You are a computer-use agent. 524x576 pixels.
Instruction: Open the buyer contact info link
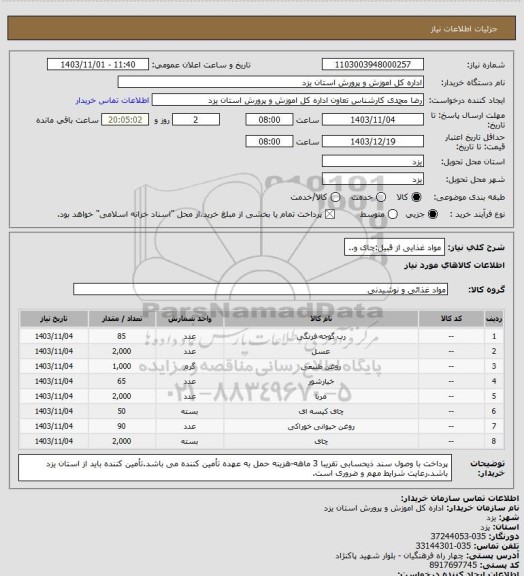point(112,100)
